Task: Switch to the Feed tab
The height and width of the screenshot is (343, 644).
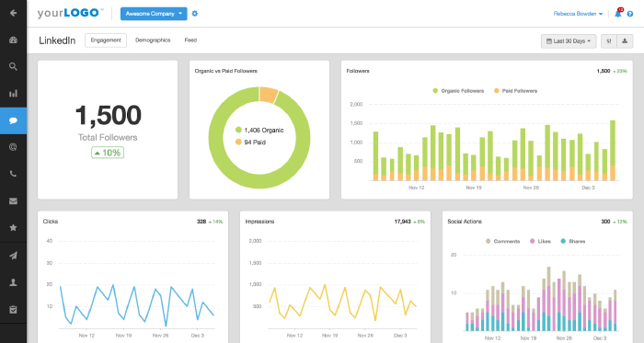Action: point(190,40)
